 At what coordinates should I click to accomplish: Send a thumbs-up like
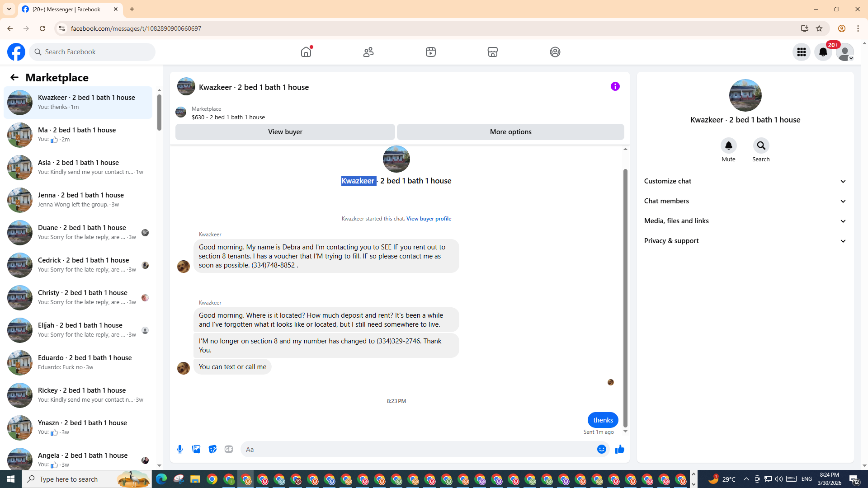(x=619, y=449)
